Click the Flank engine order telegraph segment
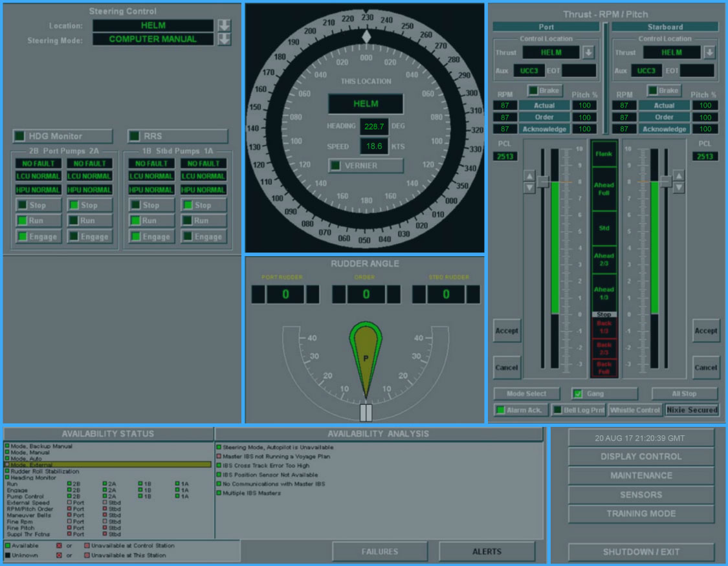 [604, 154]
